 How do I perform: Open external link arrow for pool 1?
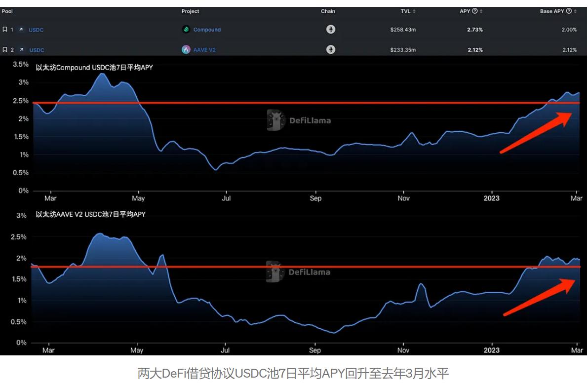(x=21, y=30)
